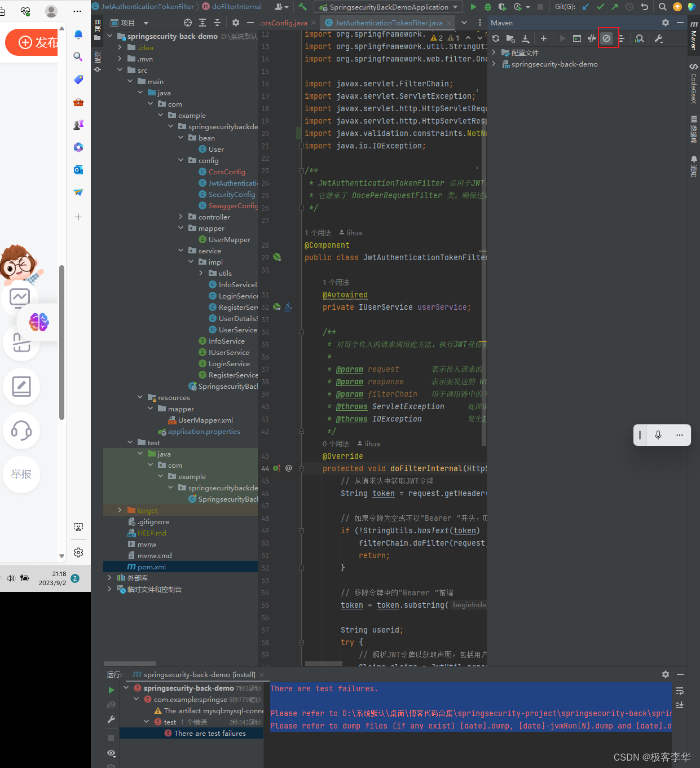Switch to CorsConfig.java tab
Screen dimensions: 700x768
pos(284,23)
